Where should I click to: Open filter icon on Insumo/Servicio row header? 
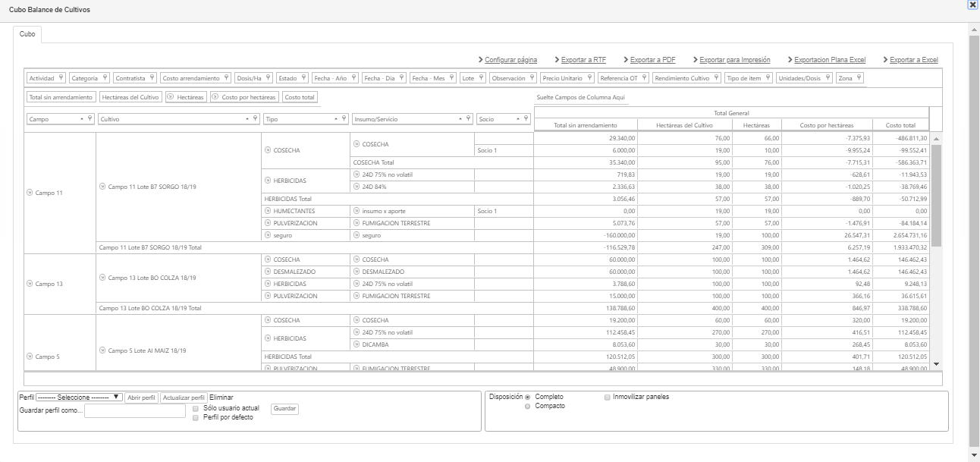tap(469, 119)
